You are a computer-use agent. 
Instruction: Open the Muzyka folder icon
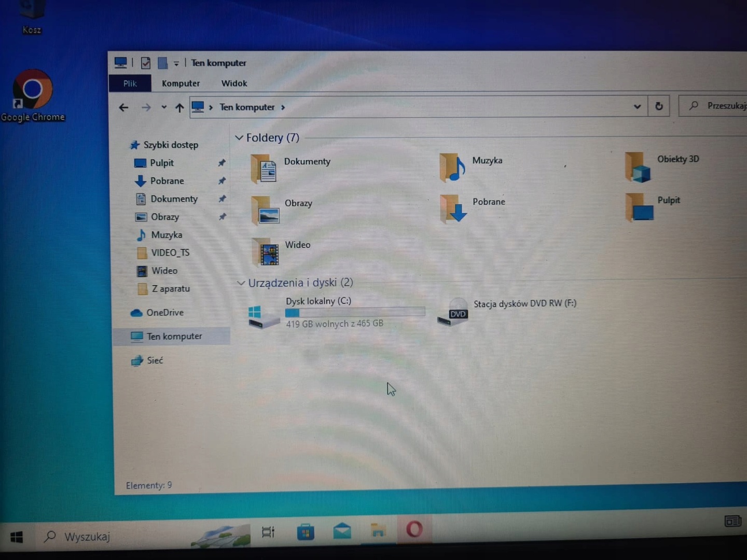click(452, 167)
